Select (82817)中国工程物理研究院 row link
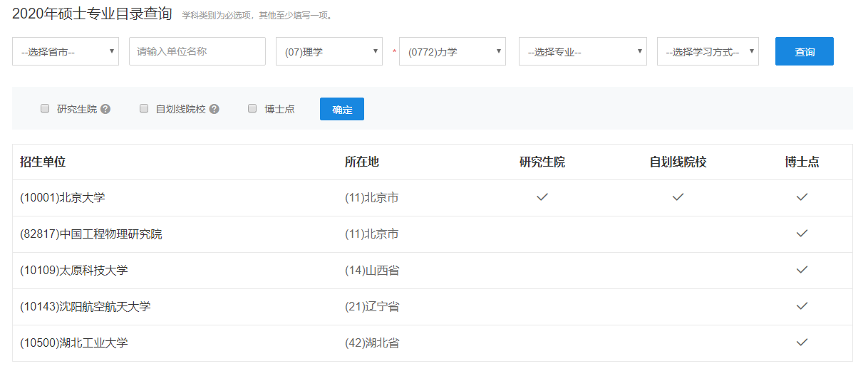This screenshot has width=868, height=371. [x=91, y=234]
